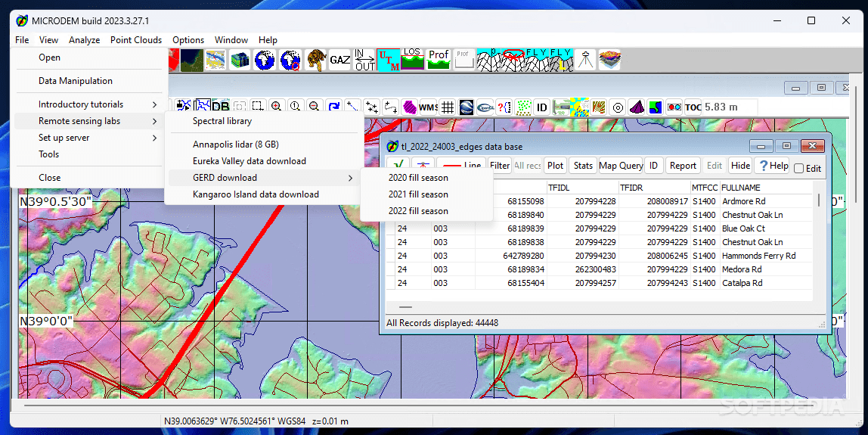Click the Plot button
Image resolution: width=868 pixels, height=435 pixels.
555,165
